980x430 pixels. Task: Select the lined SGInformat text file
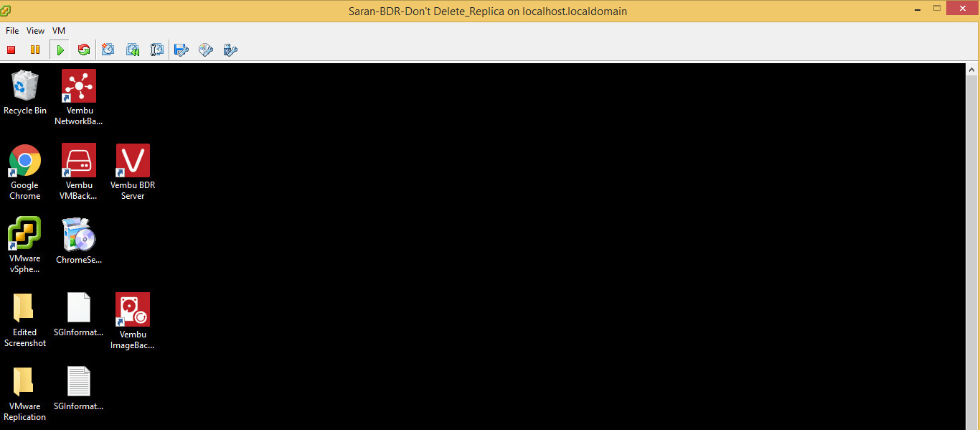(79, 388)
